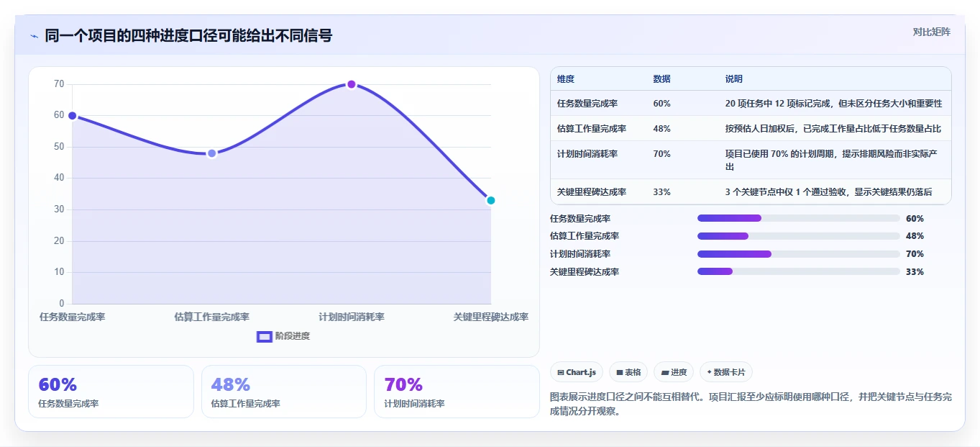Viewport: 980px width, 447px height.
Task: Click the 维度 table column header
Action: click(x=566, y=79)
